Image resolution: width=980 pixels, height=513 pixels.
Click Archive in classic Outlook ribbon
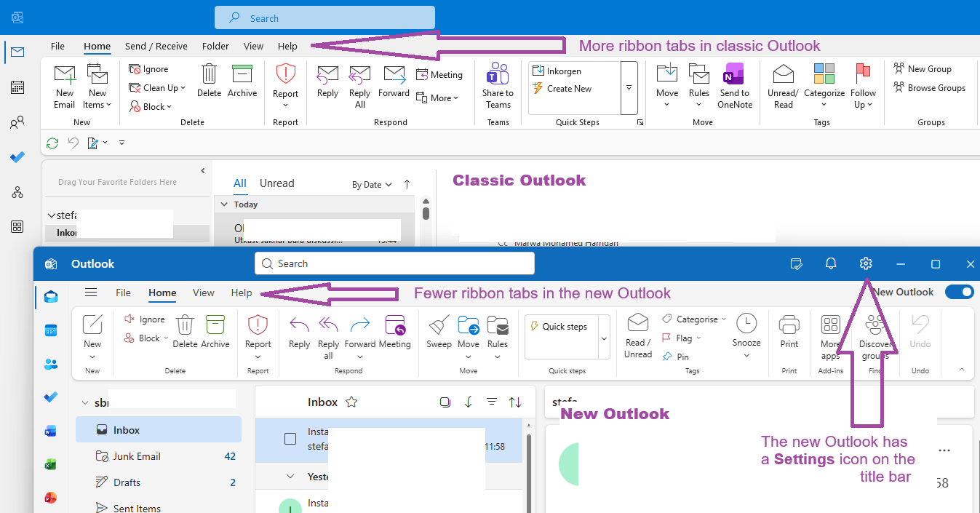pos(242,81)
